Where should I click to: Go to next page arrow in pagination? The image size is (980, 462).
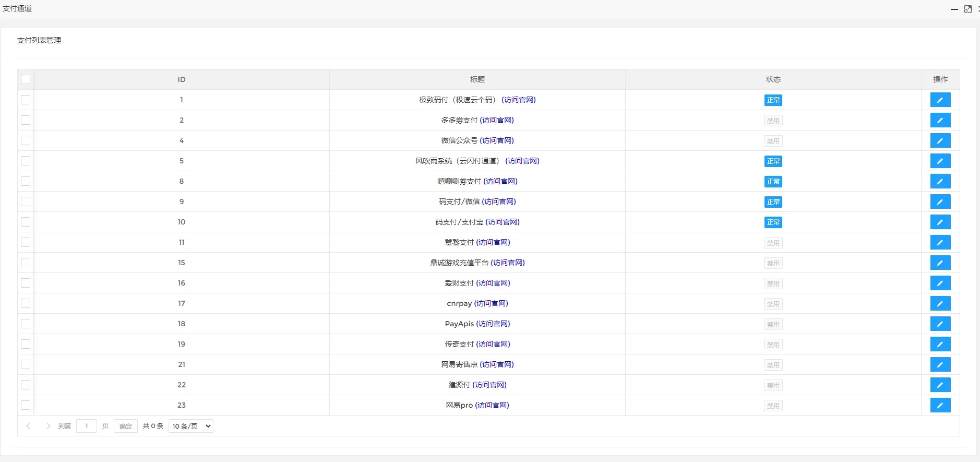[48, 426]
